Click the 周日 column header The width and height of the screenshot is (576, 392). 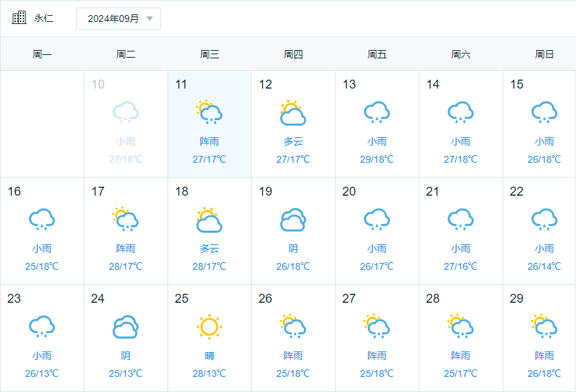click(x=544, y=54)
